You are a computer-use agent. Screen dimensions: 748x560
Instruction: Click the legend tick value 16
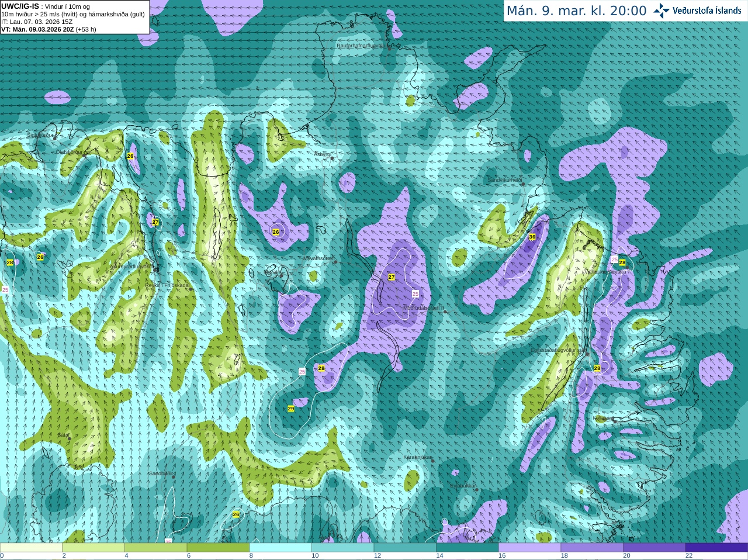point(502,556)
